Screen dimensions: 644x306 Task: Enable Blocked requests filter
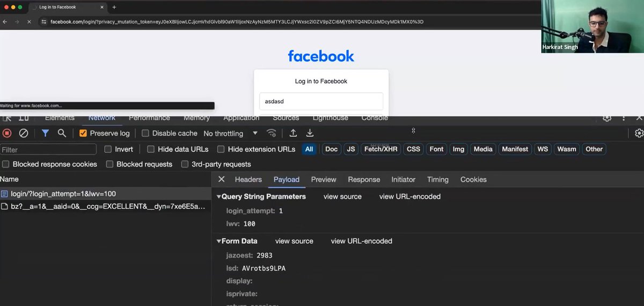[109, 164]
